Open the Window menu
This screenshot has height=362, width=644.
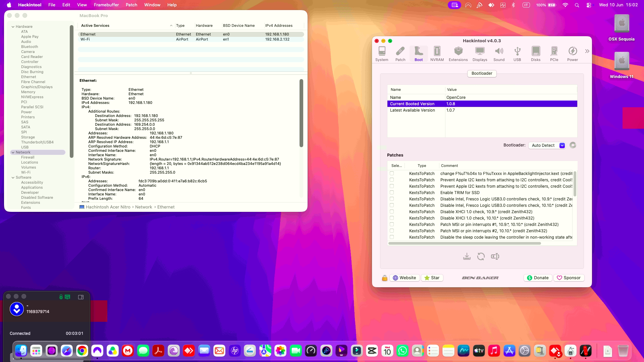[x=152, y=5]
